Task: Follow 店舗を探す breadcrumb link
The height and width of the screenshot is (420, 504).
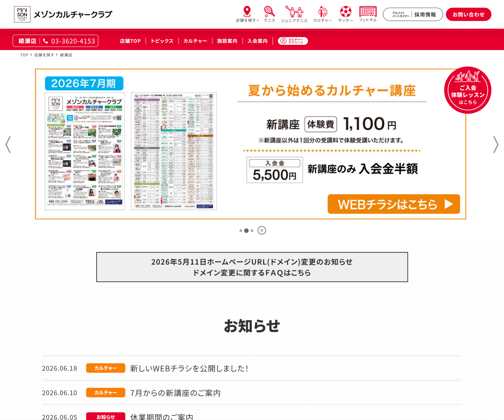Action: click(x=44, y=55)
